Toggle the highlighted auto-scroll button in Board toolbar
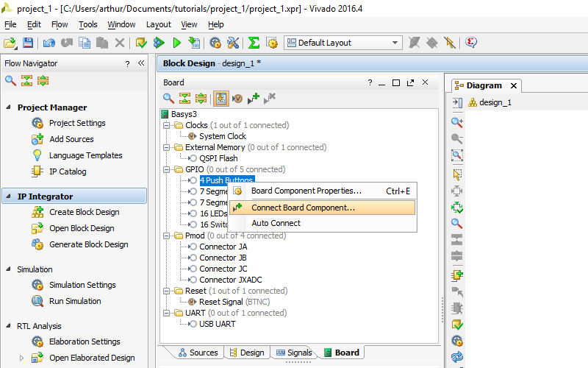588x368 pixels. [221, 99]
